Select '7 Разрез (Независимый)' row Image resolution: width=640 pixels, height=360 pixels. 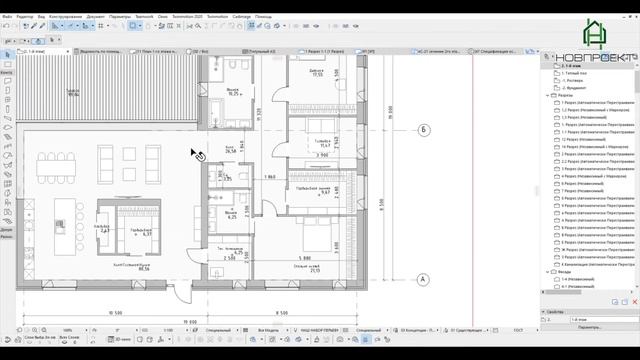pyautogui.click(x=582, y=191)
